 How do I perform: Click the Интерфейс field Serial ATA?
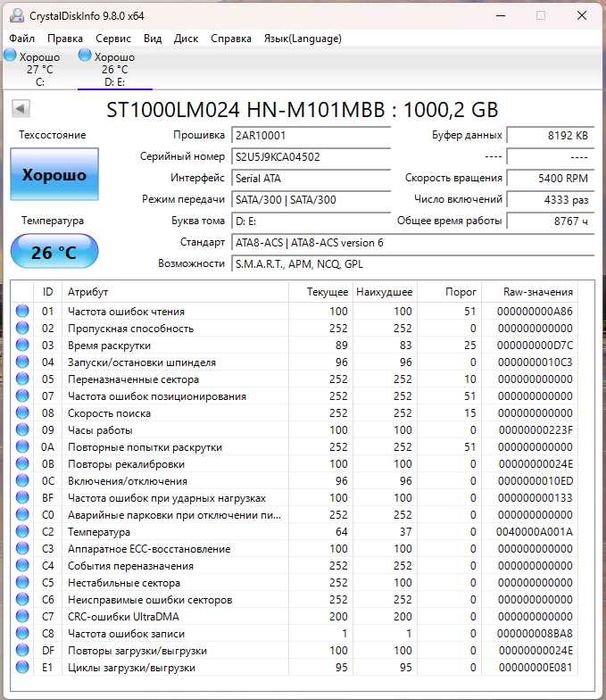(311, 178)
